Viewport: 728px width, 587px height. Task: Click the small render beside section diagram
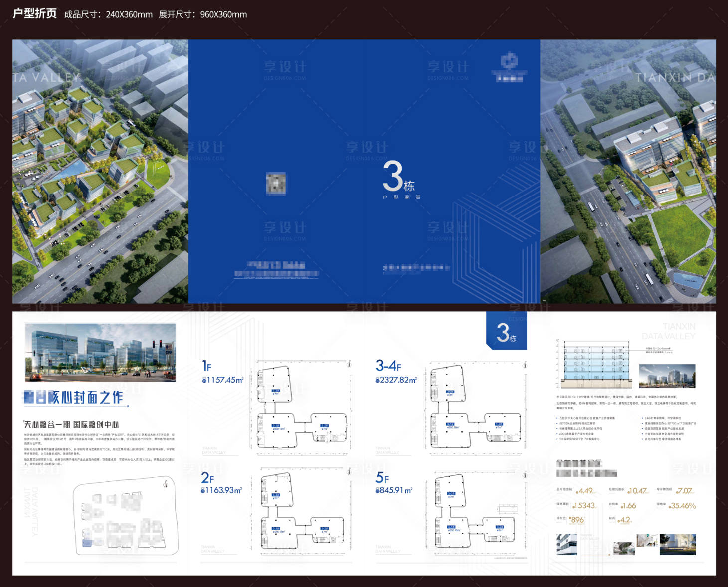click(667, 376)
